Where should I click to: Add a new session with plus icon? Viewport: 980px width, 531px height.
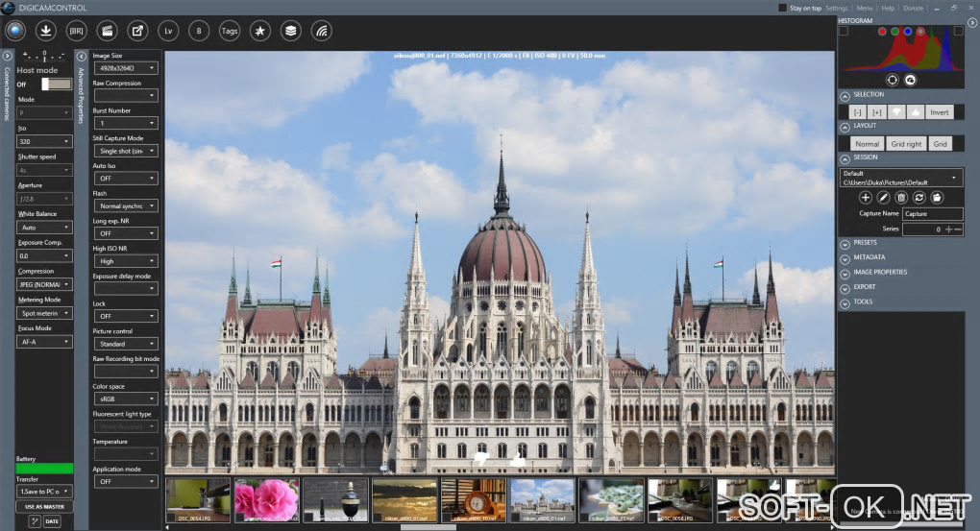pos(865,198)
